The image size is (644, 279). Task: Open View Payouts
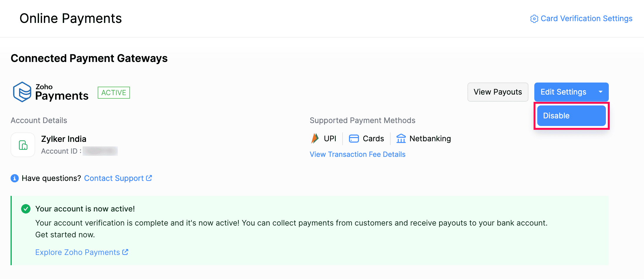pyautogui.click(x=498, y=92)
